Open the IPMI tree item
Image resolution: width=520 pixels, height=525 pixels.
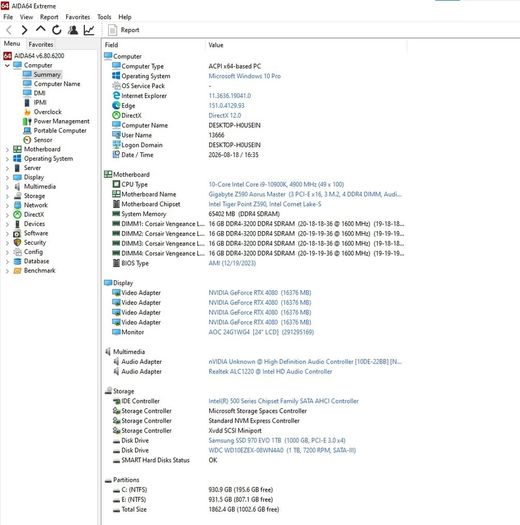[x=40, y=102]
